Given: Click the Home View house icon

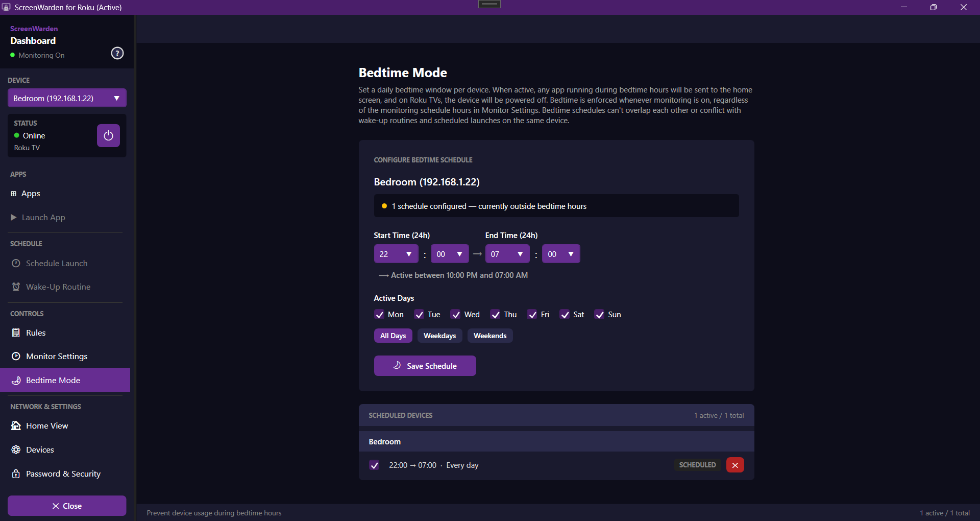Looking at the screenshot, I should coord(16,425).
